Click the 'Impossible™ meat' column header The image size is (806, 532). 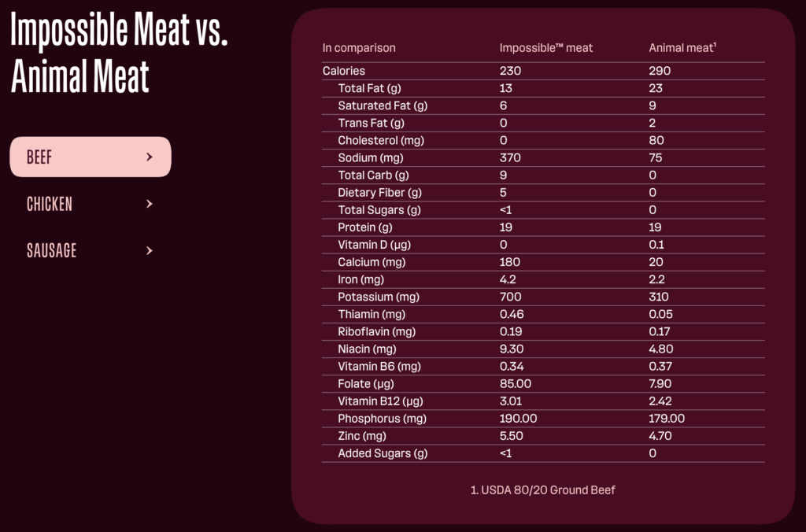pos(546,48)
